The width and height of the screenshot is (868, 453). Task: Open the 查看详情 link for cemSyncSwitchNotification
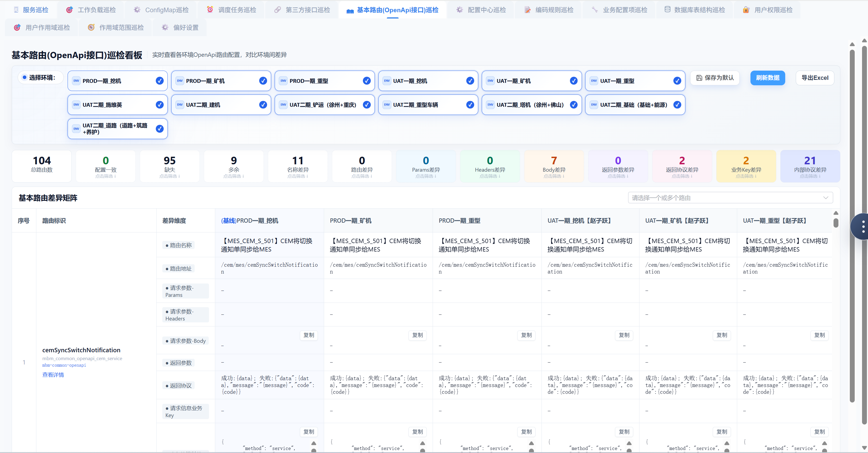[x=53, y=375]
